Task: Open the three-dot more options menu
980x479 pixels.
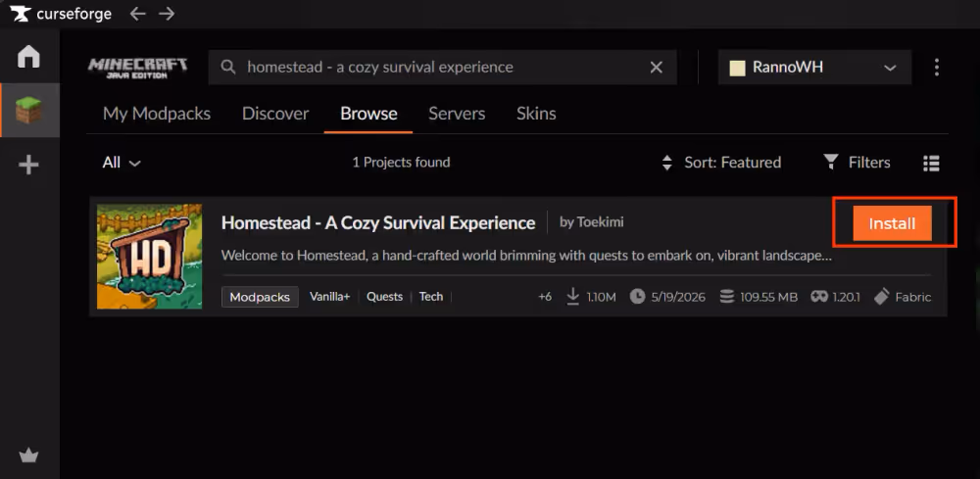Action: (x=936, y=67)
